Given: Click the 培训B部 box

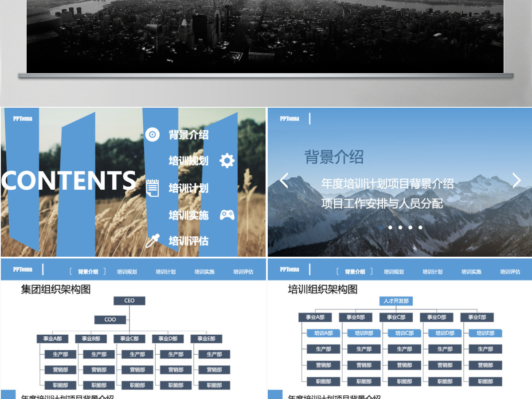Looking at the screenshot, I should [x=364, y=333].
